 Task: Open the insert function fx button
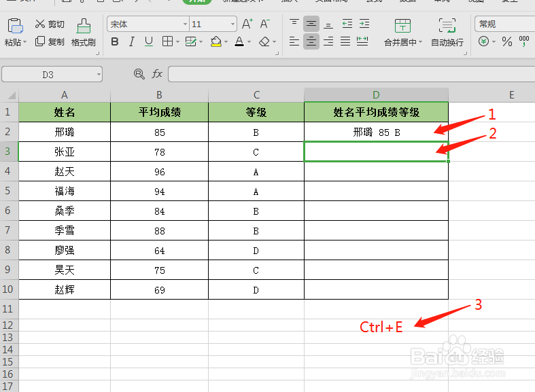pyautogui.click(x=157, y=73)
